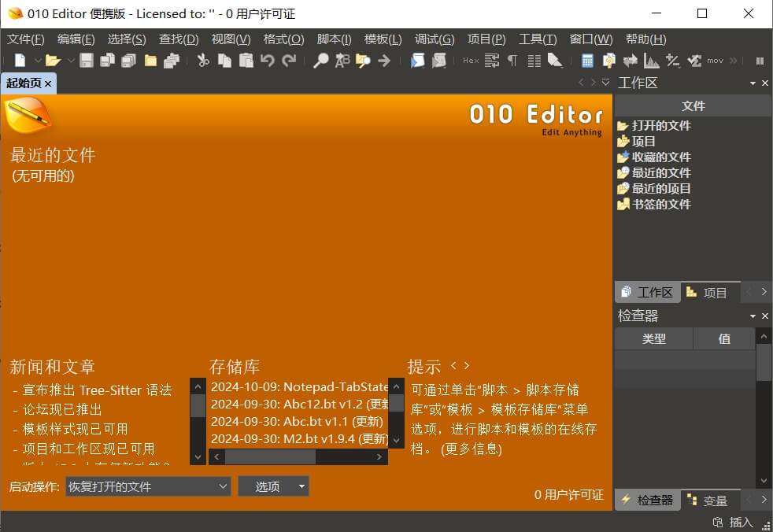The width and height of the screenshot is (773, 532).
Task: Click the 更多信息 link in tips
Action: pyautogui.click(x=472, y=449)
